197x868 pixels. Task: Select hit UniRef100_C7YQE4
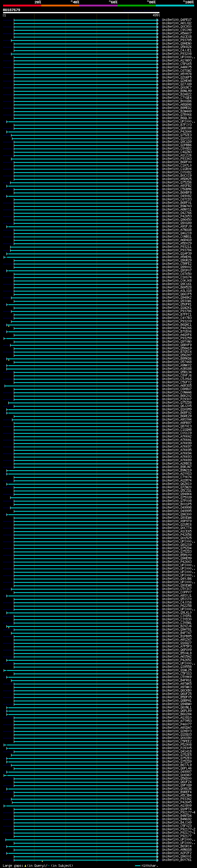pyautogui.click(x=176, y=98)
